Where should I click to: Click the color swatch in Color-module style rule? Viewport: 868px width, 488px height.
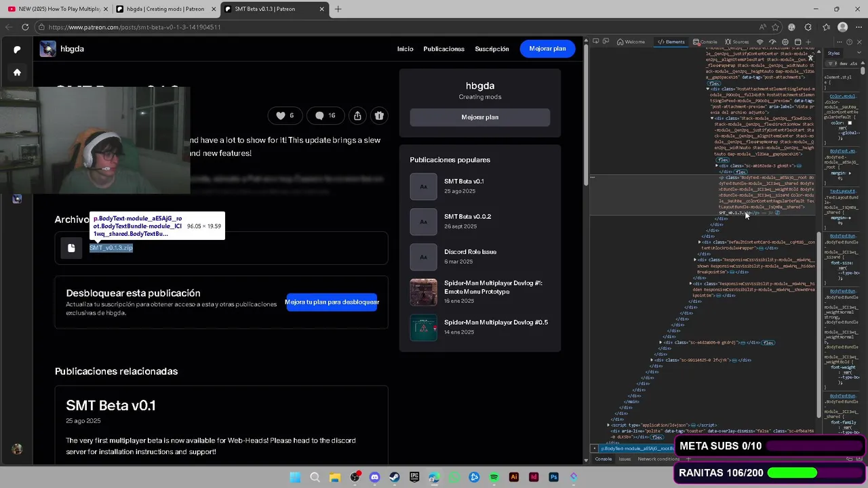(850, 123)
